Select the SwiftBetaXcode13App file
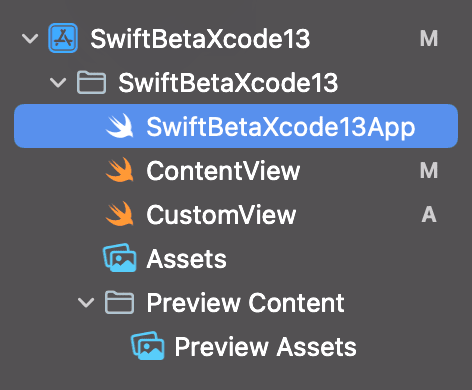The height and width of the screenshot is (390, 472). 236,126
